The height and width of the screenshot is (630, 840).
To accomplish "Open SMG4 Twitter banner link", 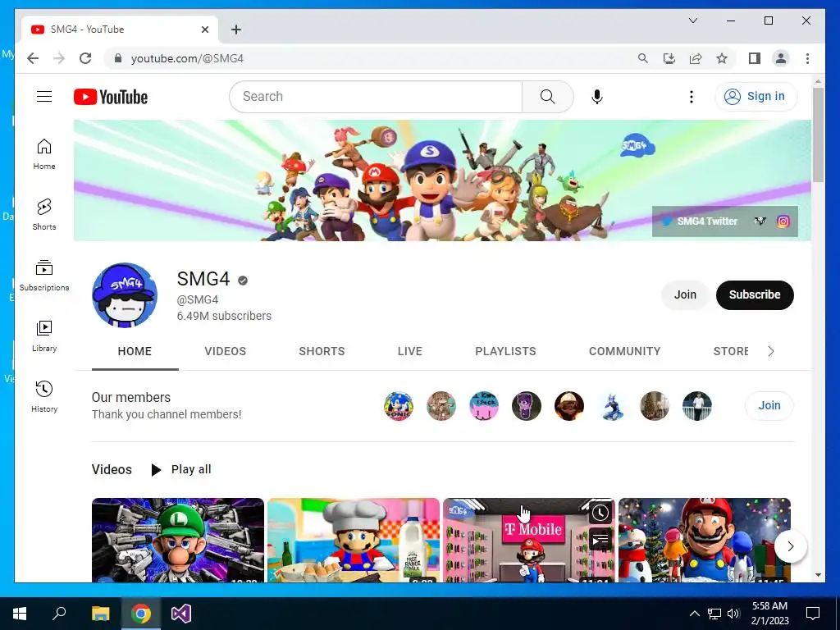I will point(699,221).
